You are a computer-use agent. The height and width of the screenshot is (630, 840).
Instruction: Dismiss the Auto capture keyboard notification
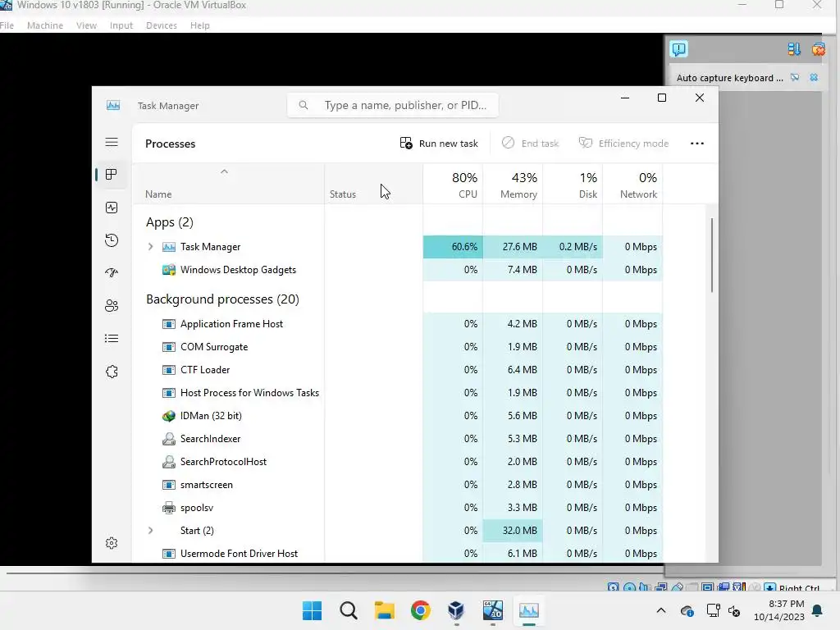[x=814, y=78]
